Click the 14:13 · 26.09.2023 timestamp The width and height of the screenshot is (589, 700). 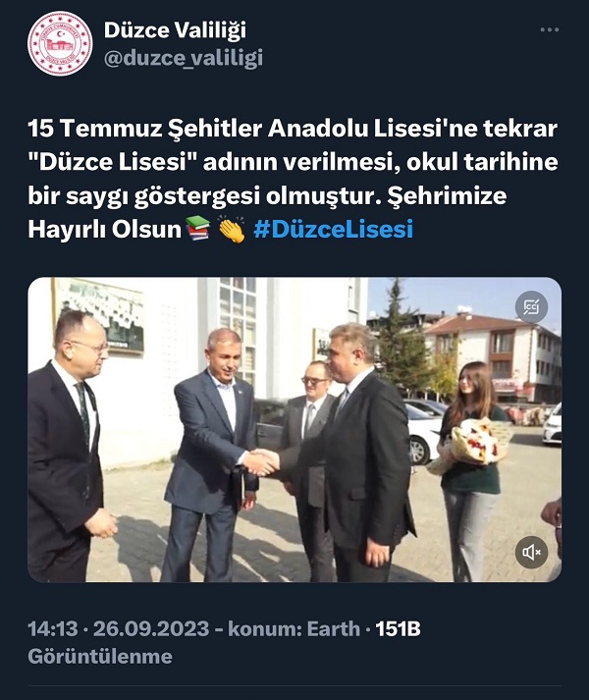(x=119, y=628)
